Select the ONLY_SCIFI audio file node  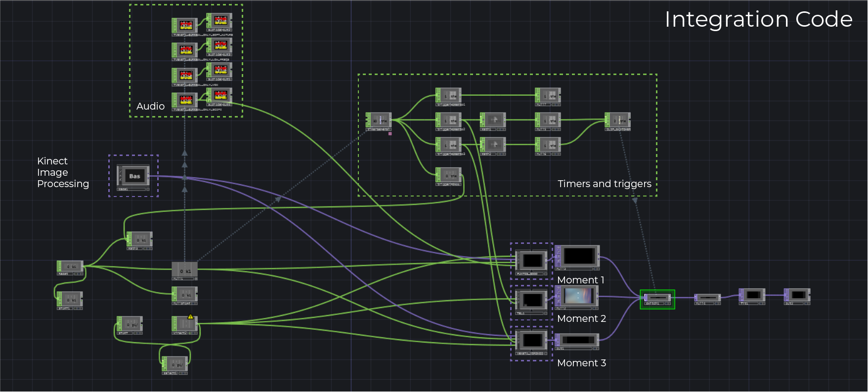[x=185, y=100]
